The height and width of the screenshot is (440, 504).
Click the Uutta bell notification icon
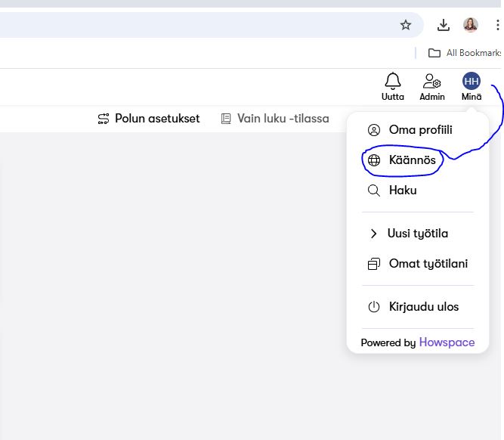pos(392,82)
